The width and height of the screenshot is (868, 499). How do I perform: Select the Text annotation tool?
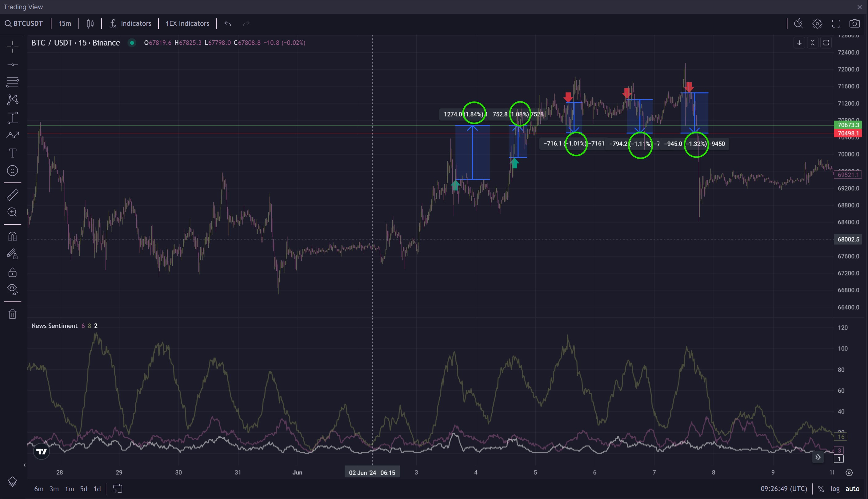point(13,153)
